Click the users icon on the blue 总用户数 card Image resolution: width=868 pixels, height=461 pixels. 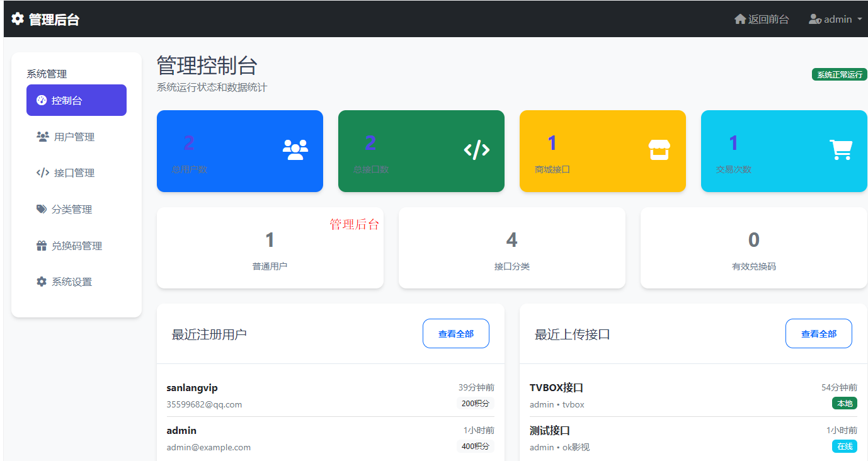[x=294, y=149]
